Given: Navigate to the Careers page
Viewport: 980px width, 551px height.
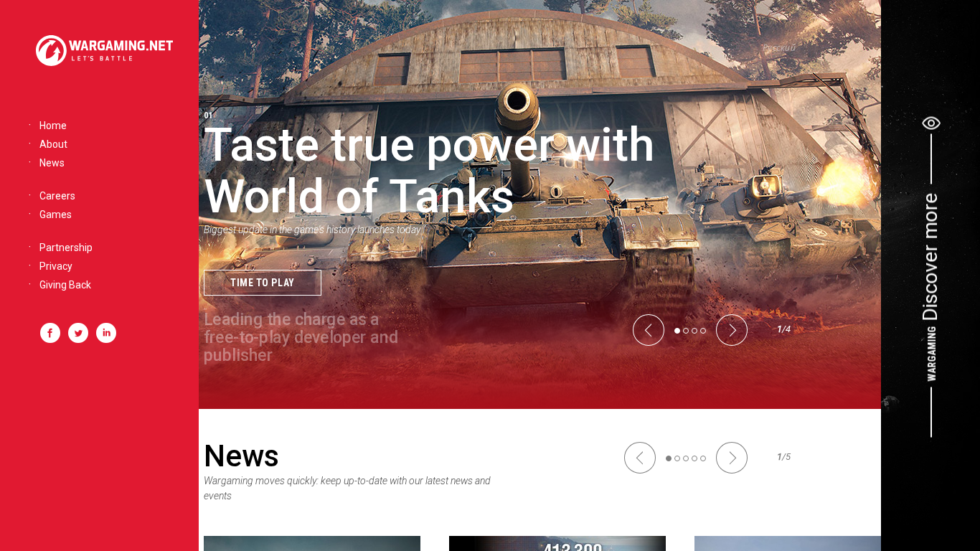Looking at the screenshot, I should (57, 196).
